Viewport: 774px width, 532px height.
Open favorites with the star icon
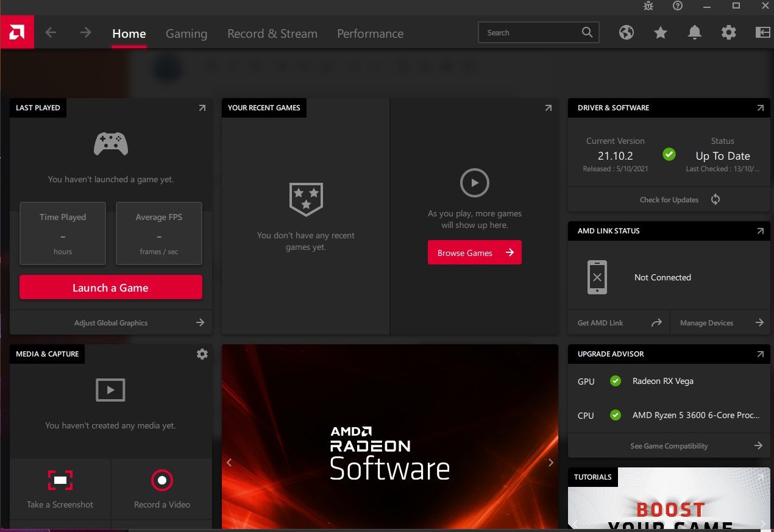[x=661, y=33]
